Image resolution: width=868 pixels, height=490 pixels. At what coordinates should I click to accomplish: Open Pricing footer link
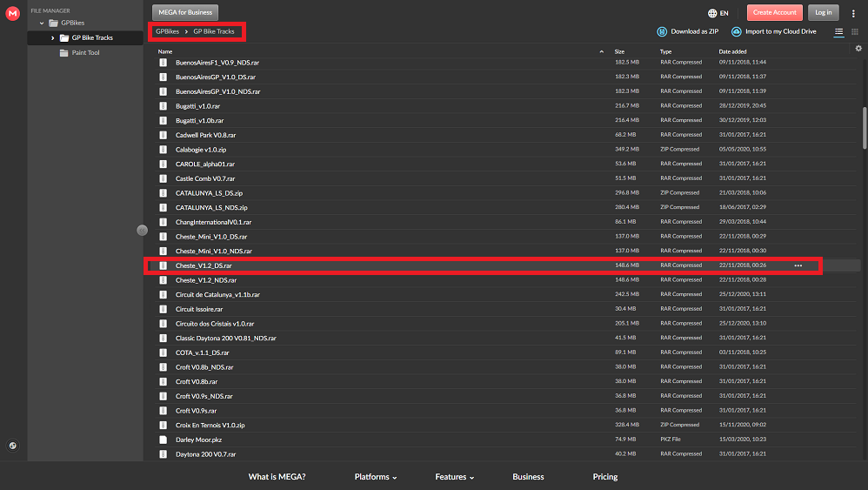click(x=605, y=477)
